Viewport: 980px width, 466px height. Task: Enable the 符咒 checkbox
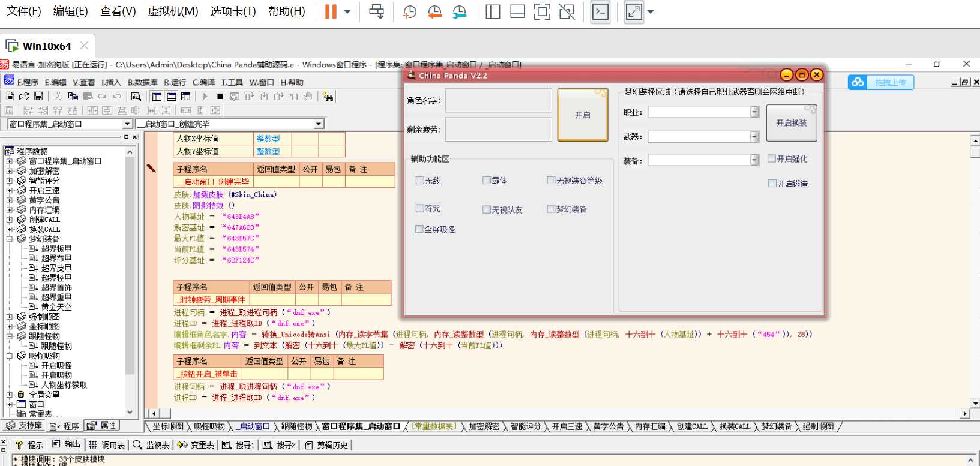(x=419, y=208)
